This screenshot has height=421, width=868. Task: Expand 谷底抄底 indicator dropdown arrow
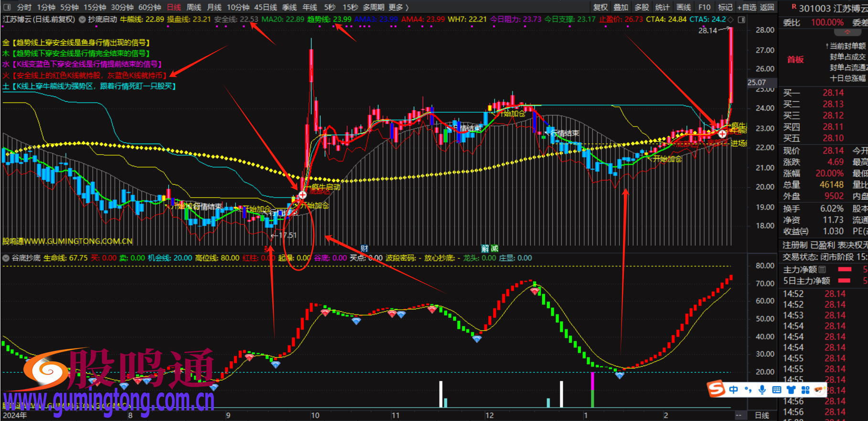click(x=6, y=258)
